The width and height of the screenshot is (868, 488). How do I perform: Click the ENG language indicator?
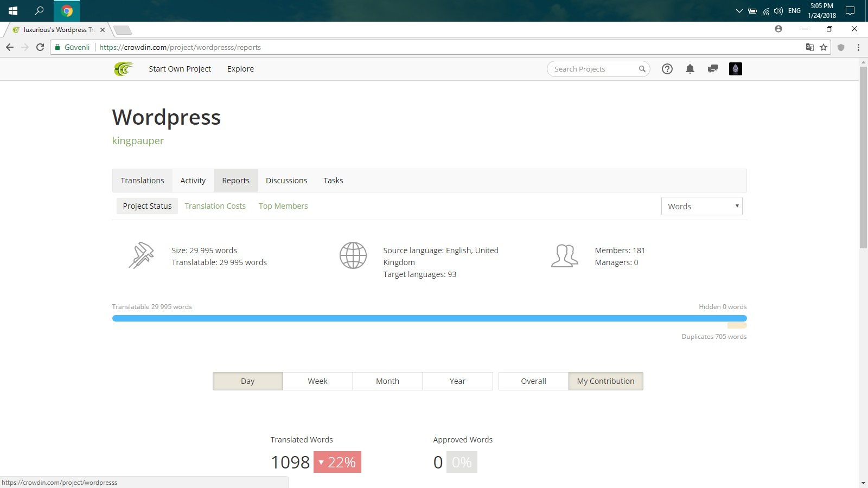794,11
